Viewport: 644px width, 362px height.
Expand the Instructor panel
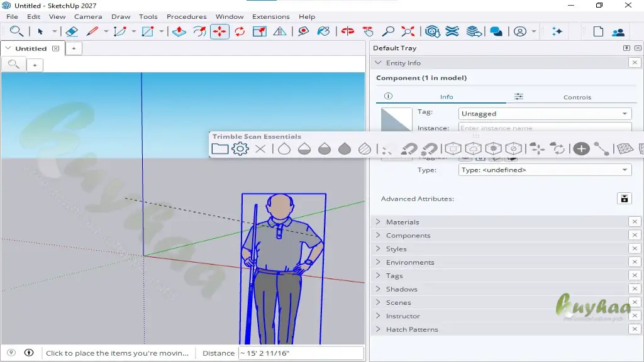coord(378,316)
